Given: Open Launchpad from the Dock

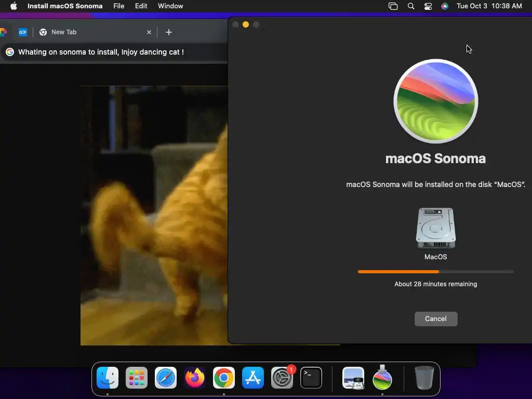Looking at the screenshot, I should 137,378.
